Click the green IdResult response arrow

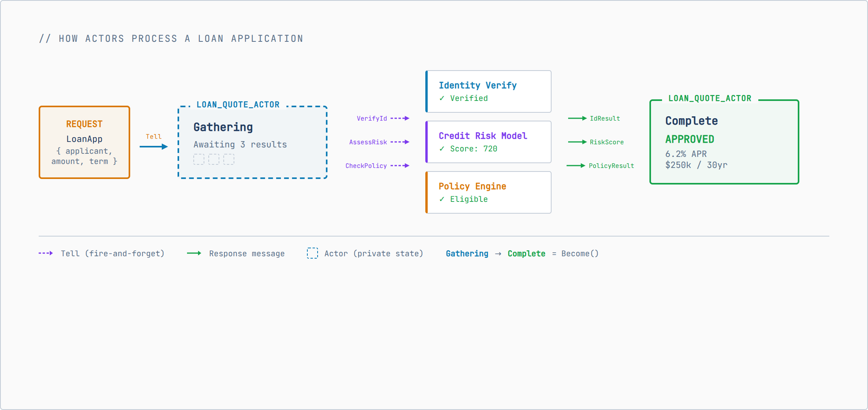tap(577, 118)
